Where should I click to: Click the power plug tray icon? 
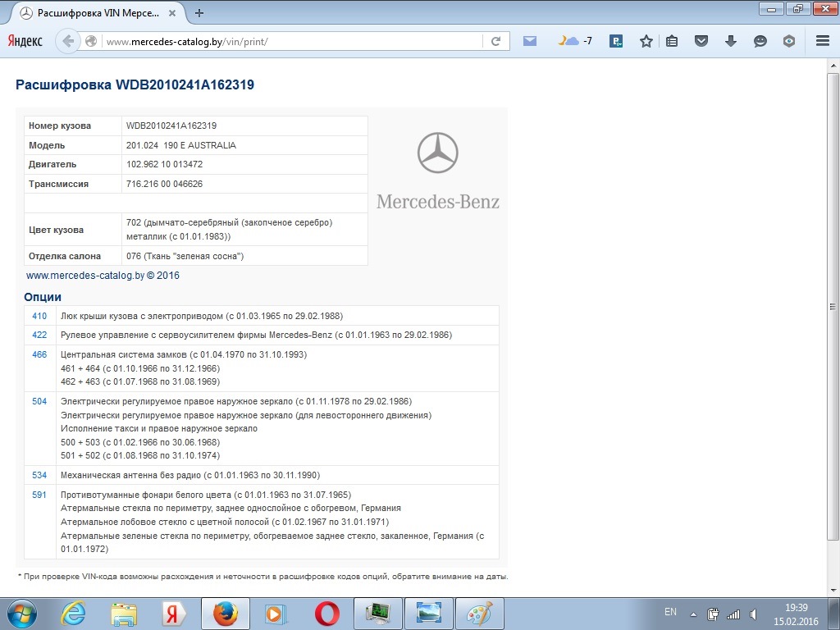point(713,614)
